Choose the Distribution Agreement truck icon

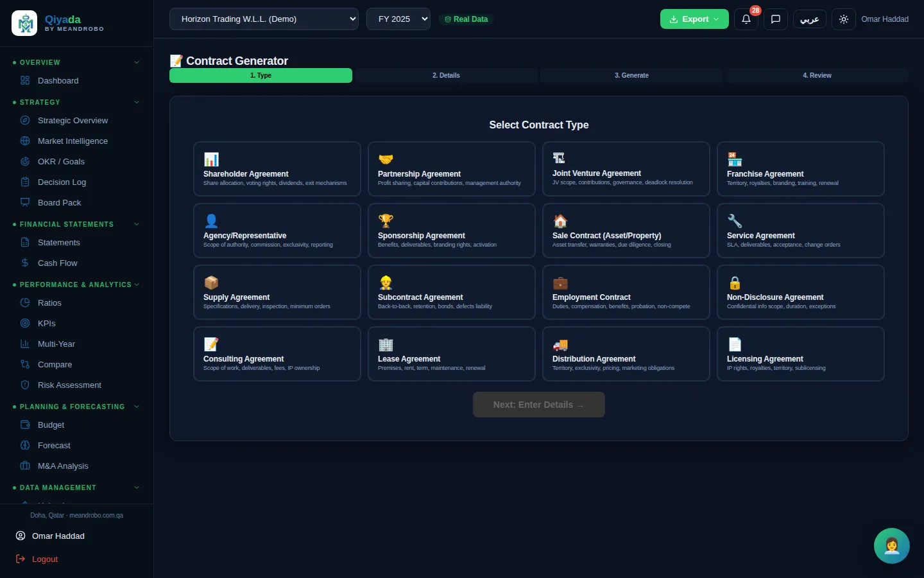point(560,344)
